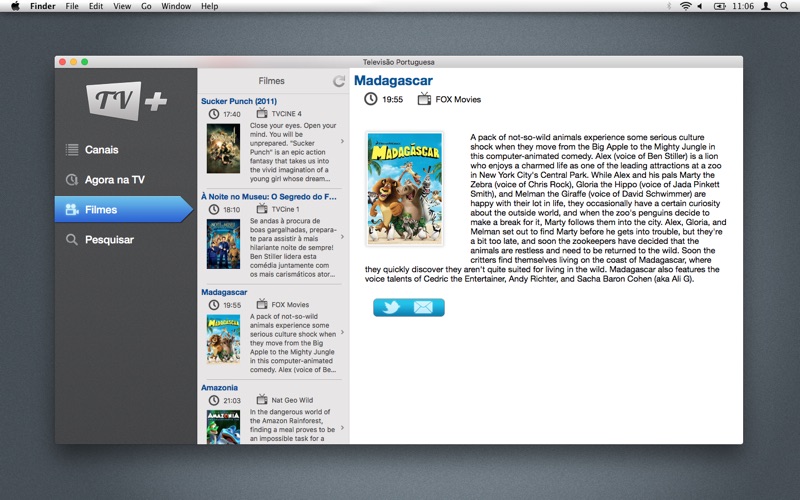Image resolution: width=800 pixels, height=500 pixels.
Task: Click the Wi-Fi status icon
Action: pos(686,6)
